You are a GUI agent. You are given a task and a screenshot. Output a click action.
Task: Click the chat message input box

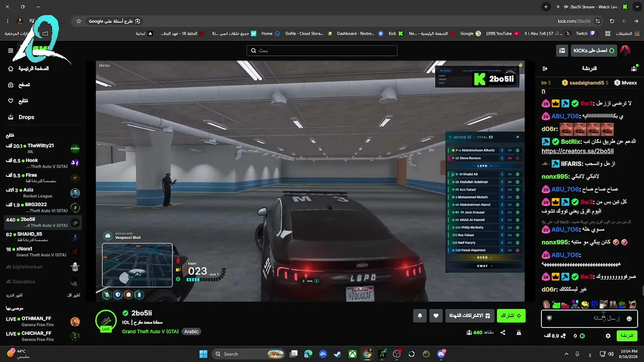point(589,318)
